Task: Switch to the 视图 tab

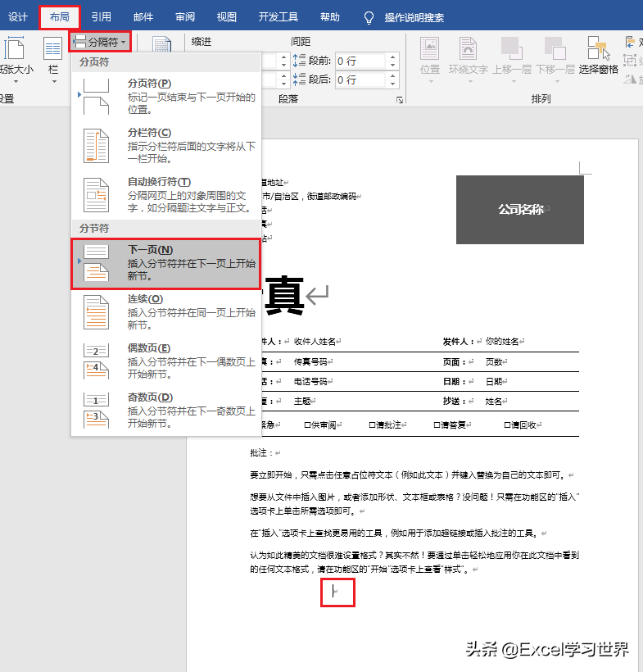Action: [x=227, y=17]
